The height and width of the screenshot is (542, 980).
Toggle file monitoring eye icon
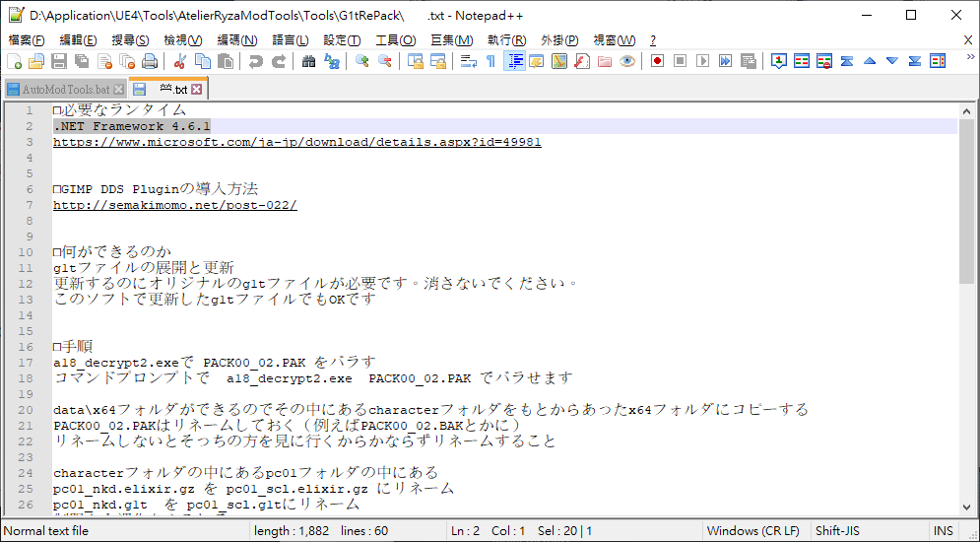pyautogui.click(x=627, y=61)
